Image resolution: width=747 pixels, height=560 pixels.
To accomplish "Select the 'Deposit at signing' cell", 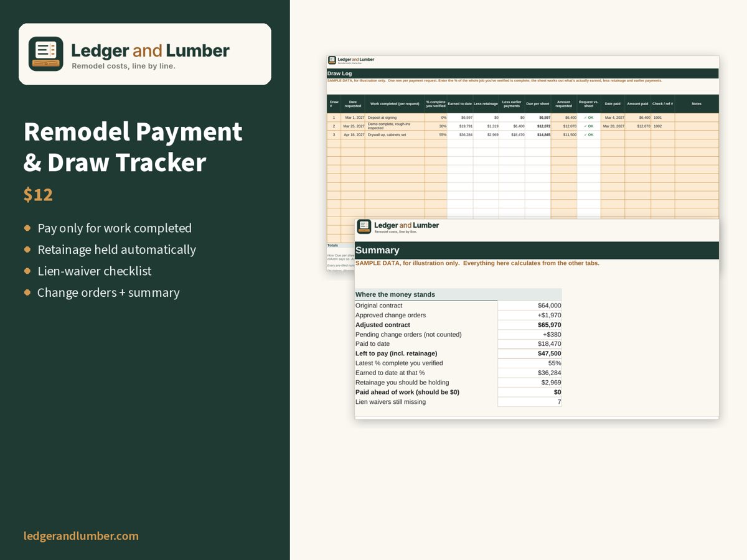I will tap(395, 118).
